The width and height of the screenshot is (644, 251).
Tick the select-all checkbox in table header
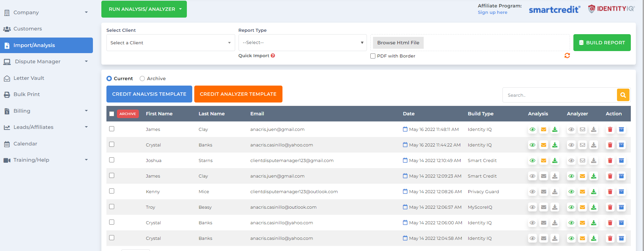coord(112,114)
